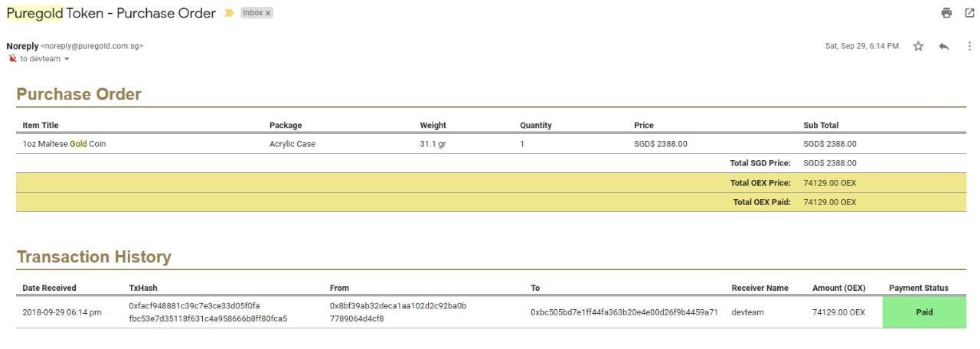
Task: Open email in new window icon
Action: (x=969, y=13)
